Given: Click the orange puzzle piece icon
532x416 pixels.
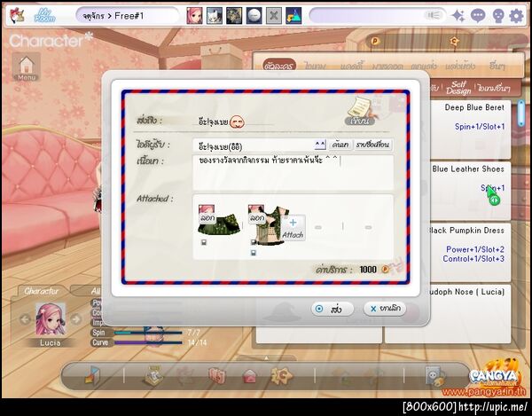Looking at the screenshot, I should (281, 375).
